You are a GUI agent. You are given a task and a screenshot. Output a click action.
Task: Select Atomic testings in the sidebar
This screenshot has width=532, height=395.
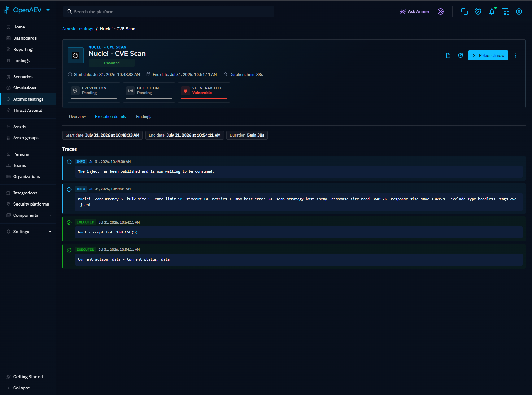[x=28, y=99]
